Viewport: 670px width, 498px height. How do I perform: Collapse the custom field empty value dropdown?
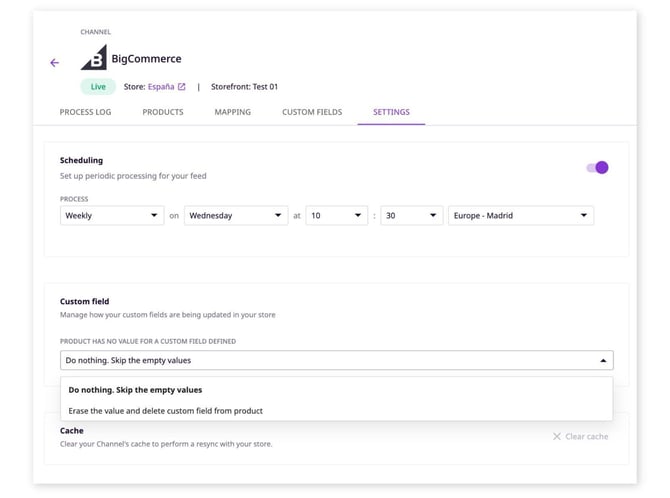tap(337, 360)
